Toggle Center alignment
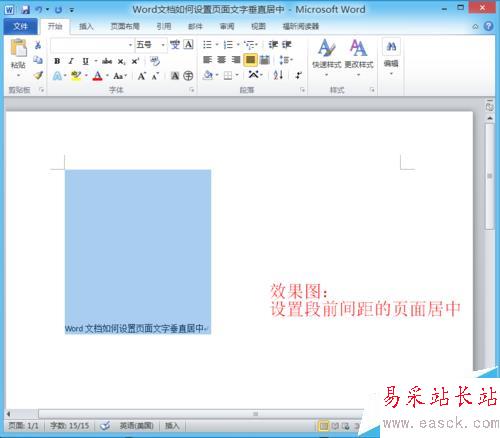500x438 pixels. point(222,60)
